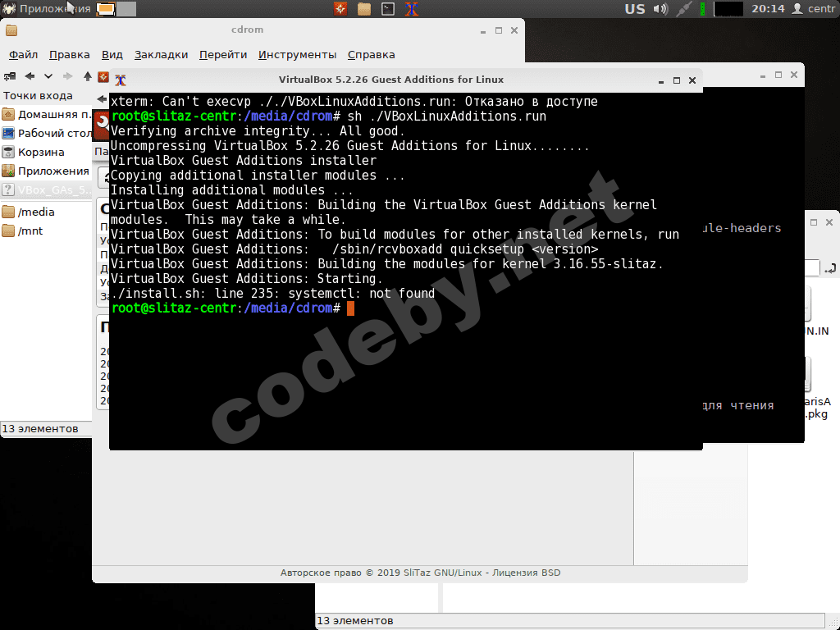Launch terminal from the top panel
Screen dimensions: 840x630
[388, 8]
